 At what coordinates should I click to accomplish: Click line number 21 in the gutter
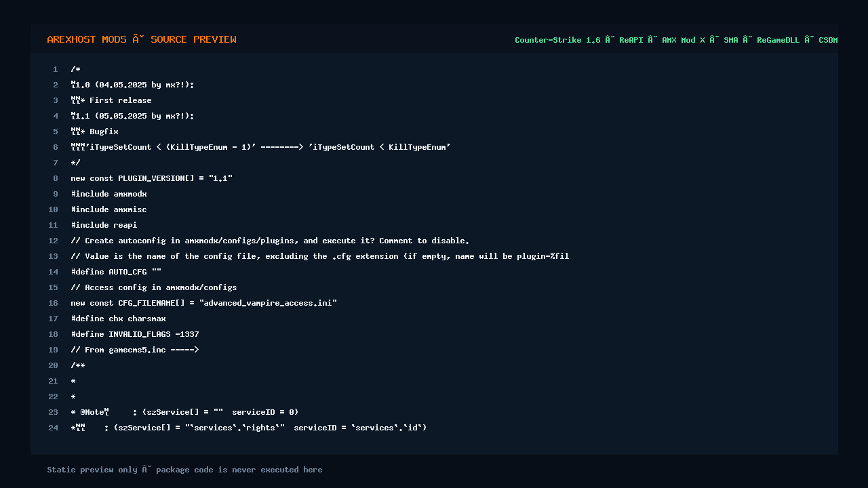54,381
